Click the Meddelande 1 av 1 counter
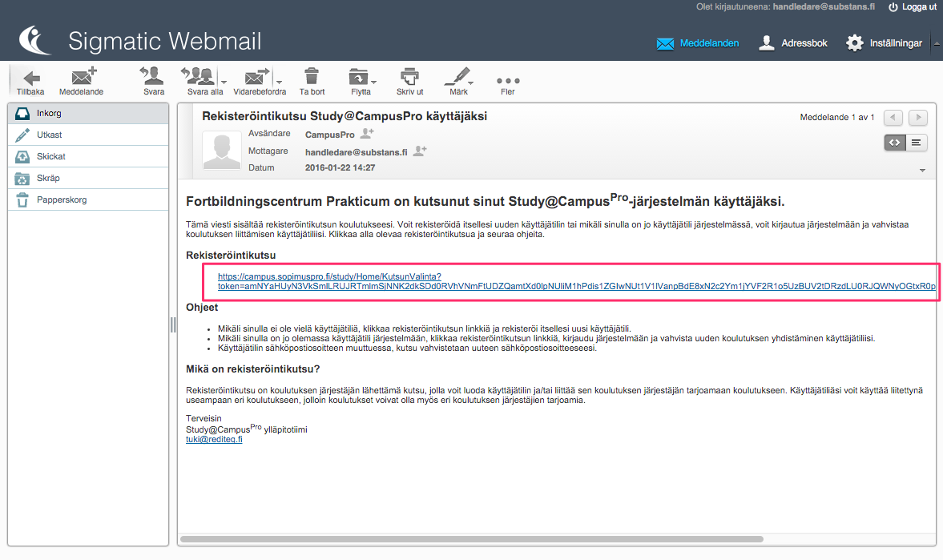The width and height of the screenshot is (943, 560). 837,117
